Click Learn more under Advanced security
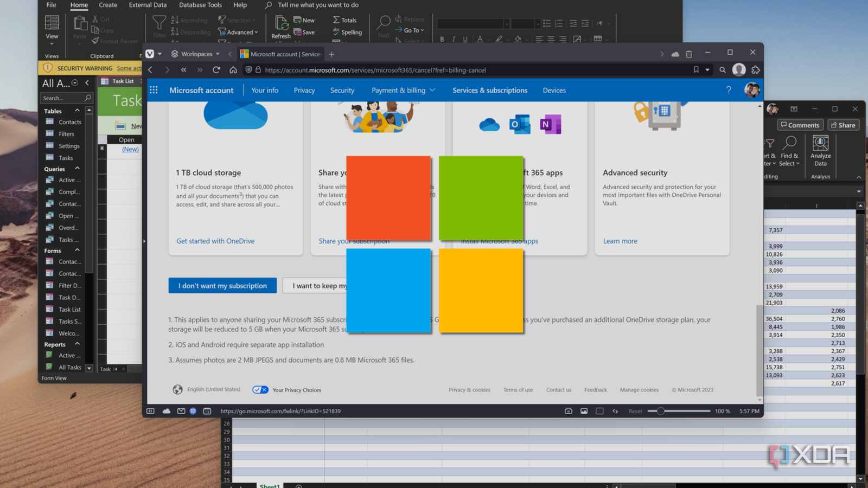This screenshot has width=868, height=488. tap(620, 241)
